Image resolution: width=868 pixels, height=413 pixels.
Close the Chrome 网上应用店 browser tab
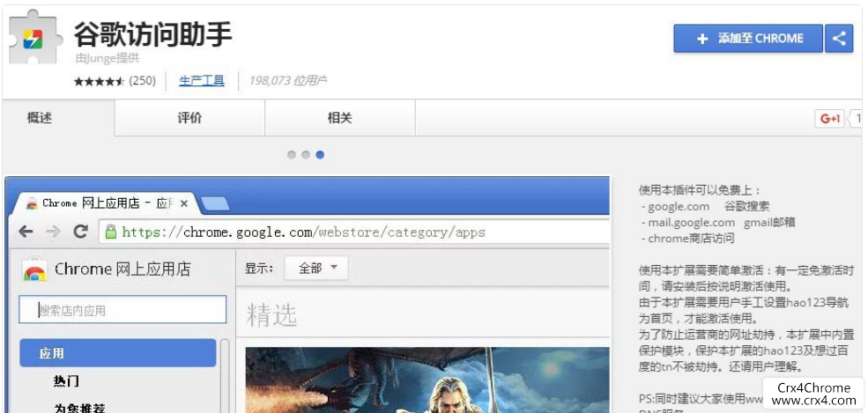pos(184,203)
